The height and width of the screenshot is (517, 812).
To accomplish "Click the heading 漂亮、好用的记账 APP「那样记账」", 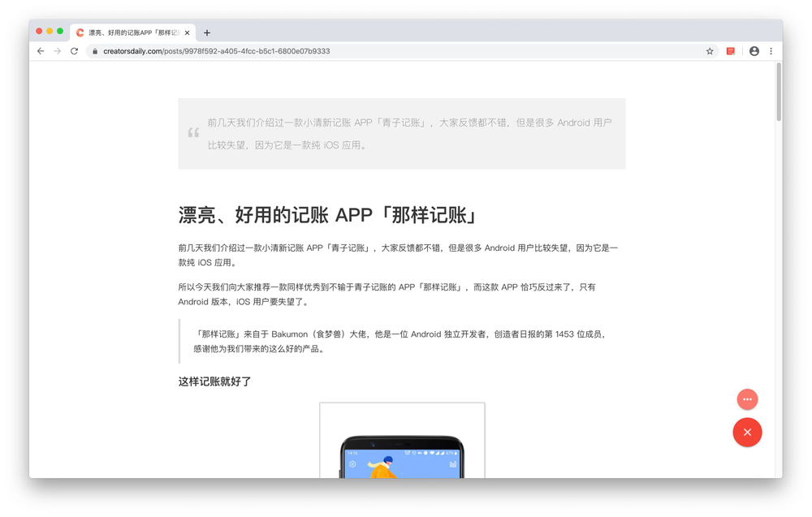I will 328,215.
